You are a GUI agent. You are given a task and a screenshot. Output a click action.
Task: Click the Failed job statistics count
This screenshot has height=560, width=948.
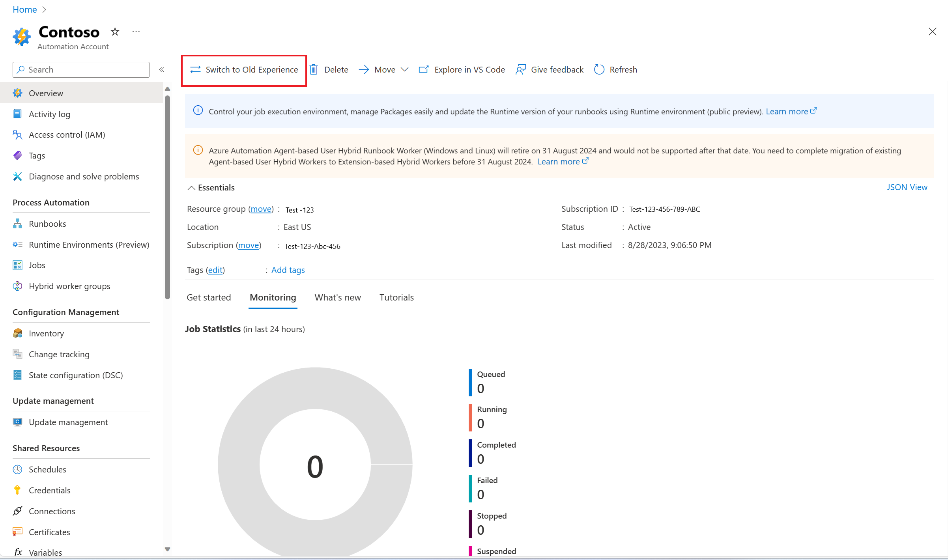coord(481,495)
